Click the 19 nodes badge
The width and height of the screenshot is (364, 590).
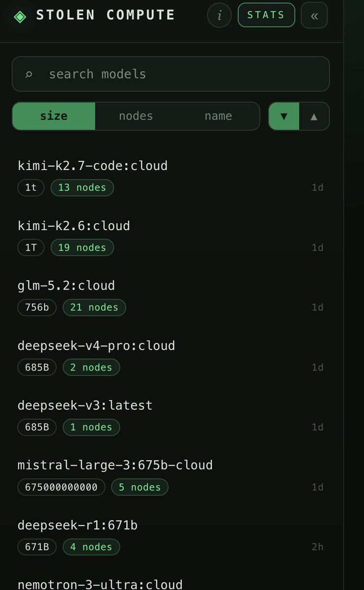click(82, 247)
